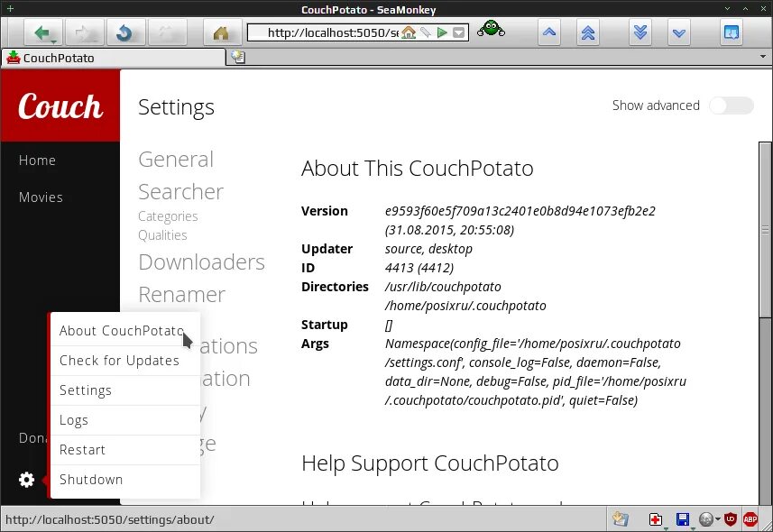
Task: Open the URL bar history dropdown arrow
Action: coord(458,32)
